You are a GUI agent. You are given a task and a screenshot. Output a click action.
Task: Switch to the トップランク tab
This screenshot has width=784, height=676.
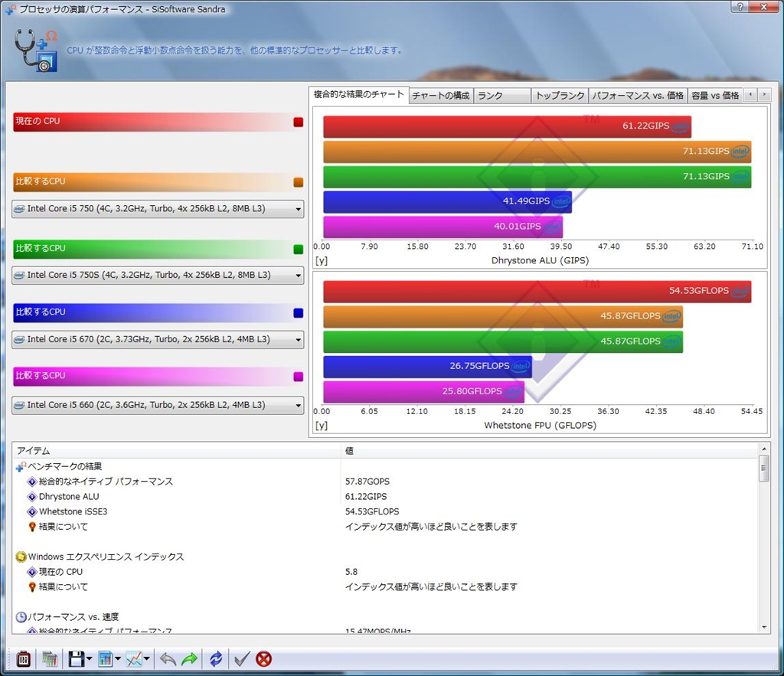pyautogui.click(x=560, y=96)
